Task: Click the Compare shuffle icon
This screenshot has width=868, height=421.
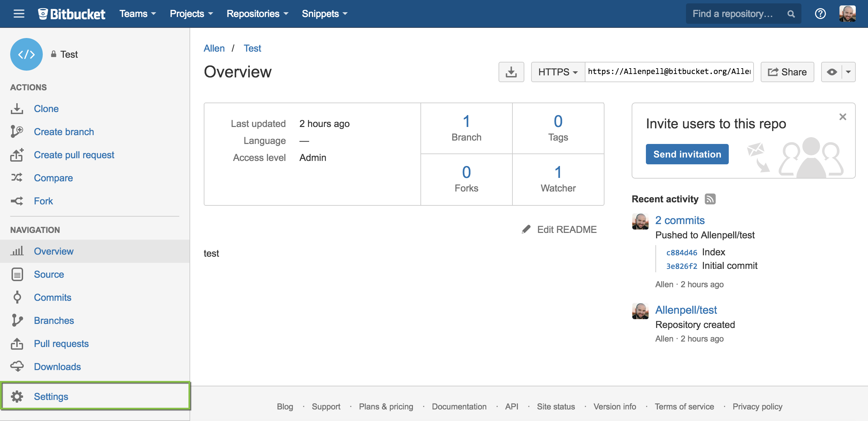Action: point(17,178)
